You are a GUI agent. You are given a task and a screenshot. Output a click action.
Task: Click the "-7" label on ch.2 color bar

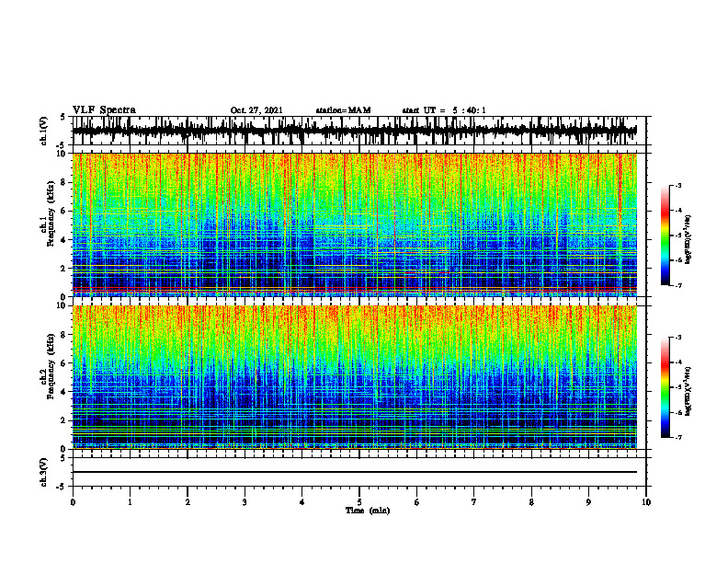[x=677, y=438]
